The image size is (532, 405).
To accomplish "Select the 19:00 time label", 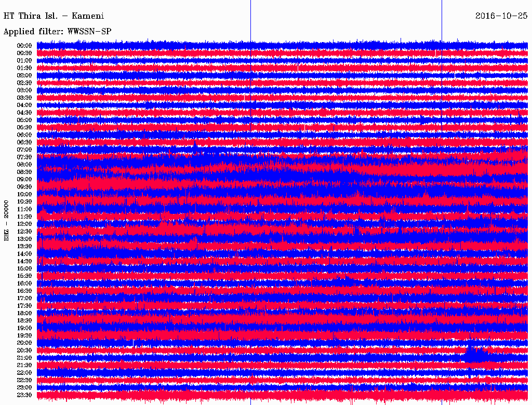I will click(24, 328).
